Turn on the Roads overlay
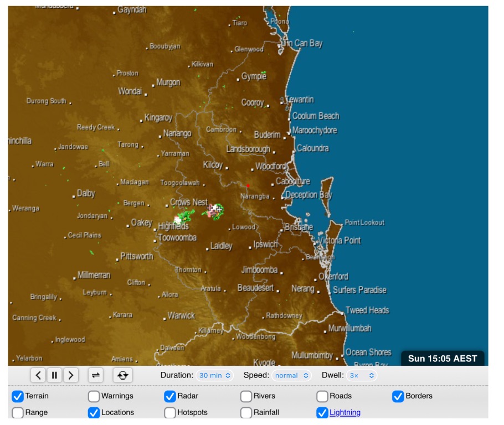Viewport: 504px width, 425px height. [x=322, y=396]
